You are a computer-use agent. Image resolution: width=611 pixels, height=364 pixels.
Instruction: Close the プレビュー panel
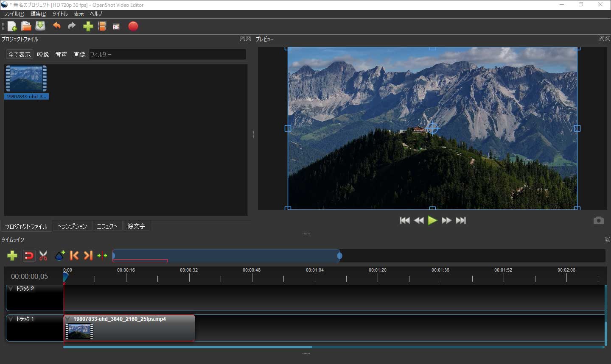(x=608, y=39)
